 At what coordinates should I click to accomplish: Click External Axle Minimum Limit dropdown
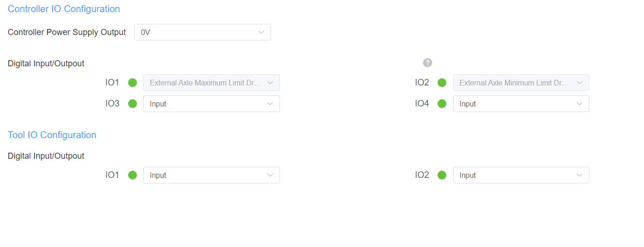[x=520, y=83]
